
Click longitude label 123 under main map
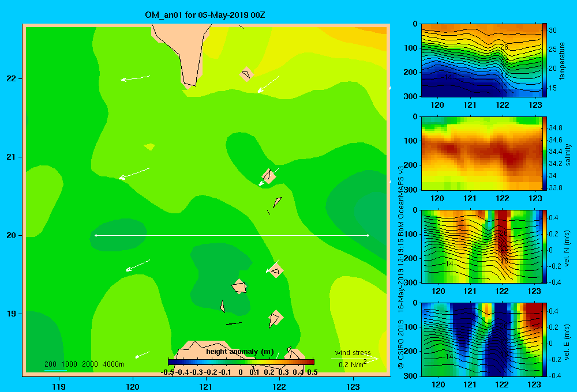coord(353,386)
